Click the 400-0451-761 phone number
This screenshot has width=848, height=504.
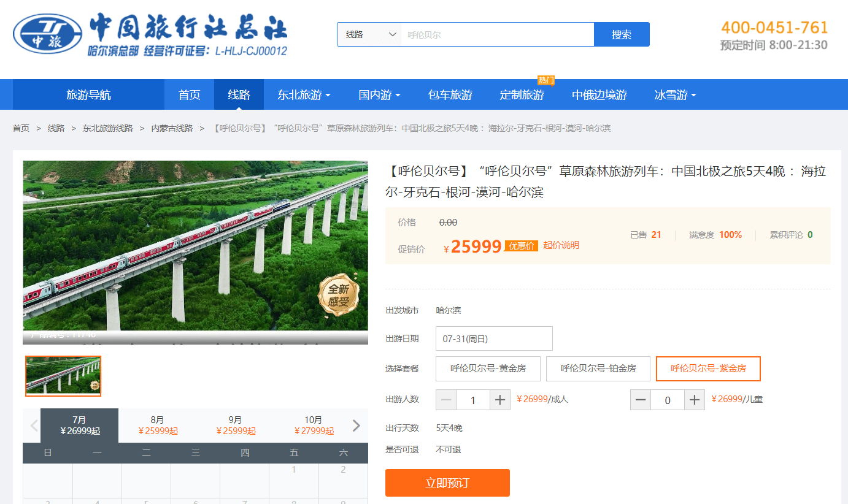coord(774,28)
